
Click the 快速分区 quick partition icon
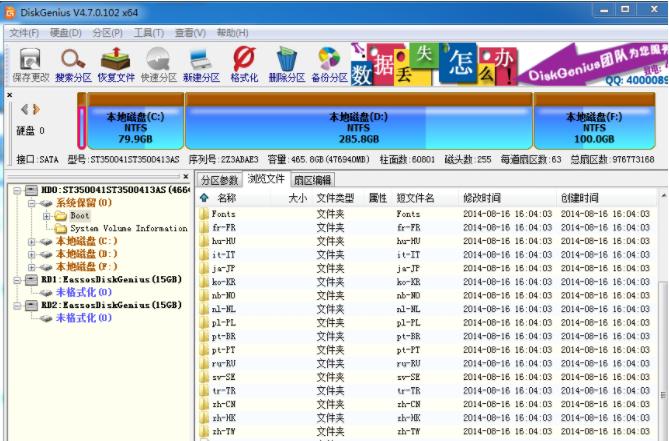click(158, 65)
